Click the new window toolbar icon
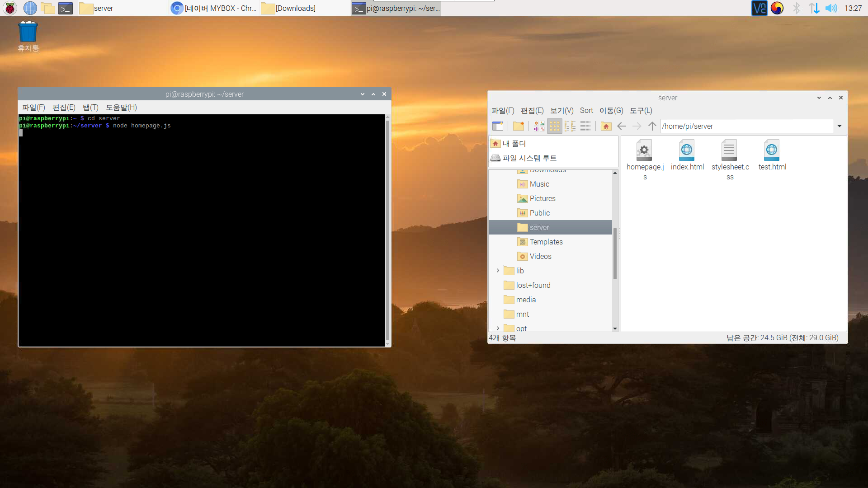The height and width of the screenshot is (488, 868). coord(498,126)
